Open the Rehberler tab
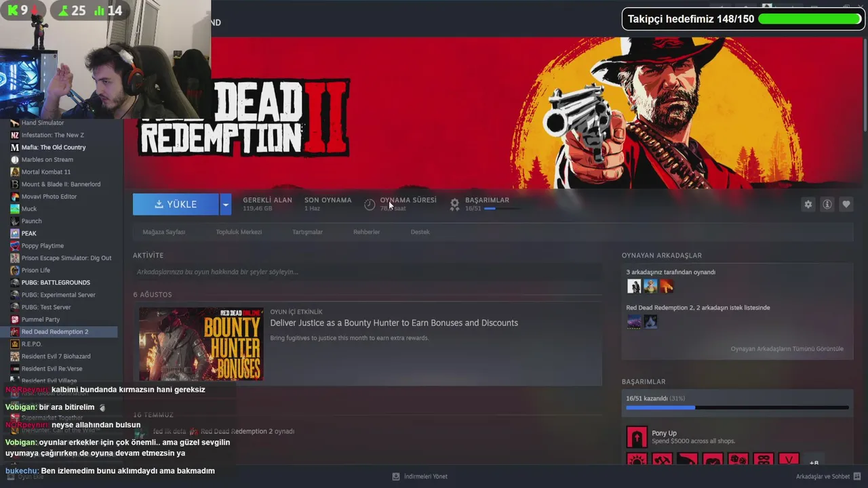Viewport: 868px width, 488px height. [366, 232]
